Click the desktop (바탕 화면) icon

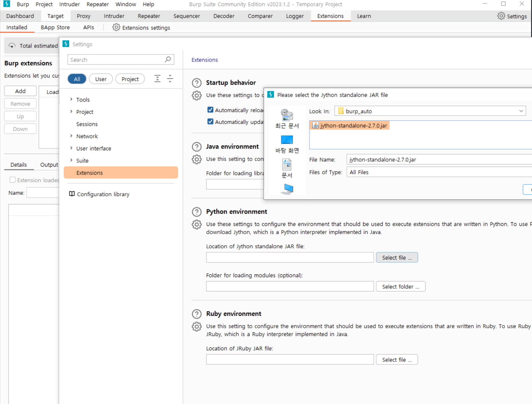tap(287, 140)
